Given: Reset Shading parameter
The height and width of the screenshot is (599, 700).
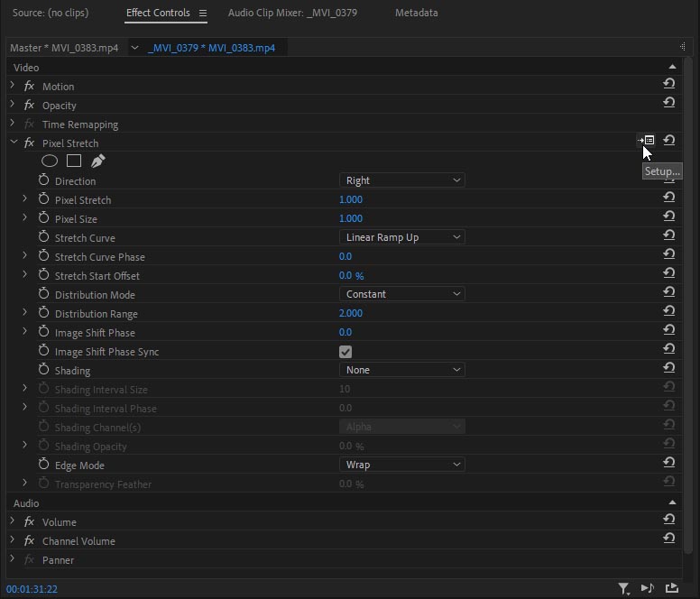Looking at the screenshot, I should (668, 368).
